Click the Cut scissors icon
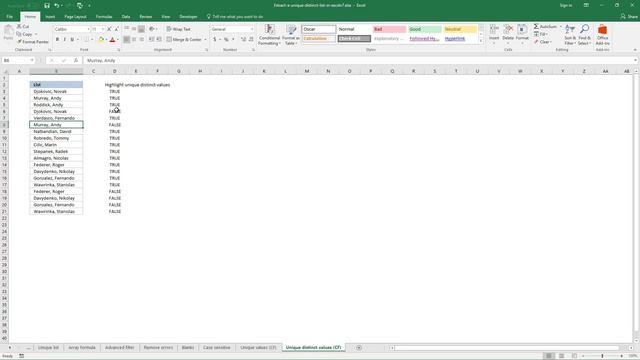The image size is (640, 360). click(19, 27)
